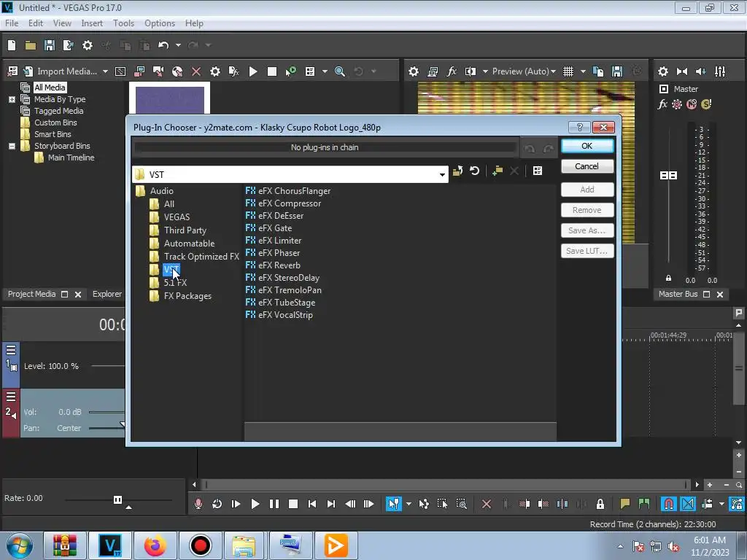This screenshot has height=560, width=747.
Task: Toggle the overlays grid icon in preview
Action: (x=568, y=71)
